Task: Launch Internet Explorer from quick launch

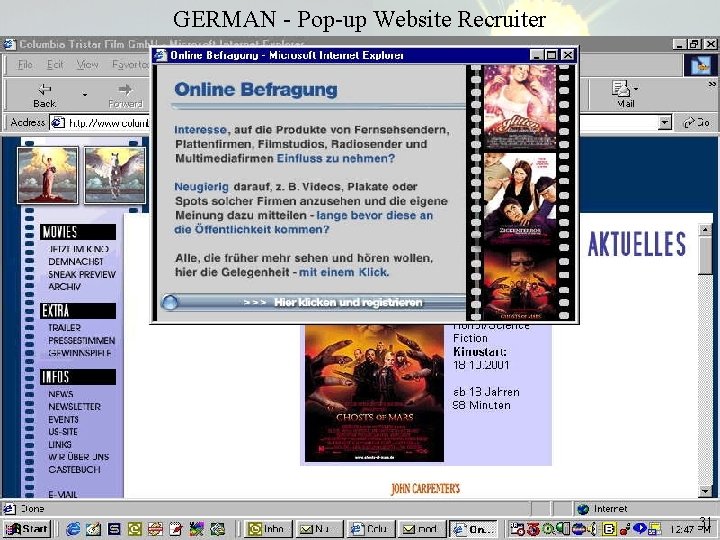Action: coord(73,529)
